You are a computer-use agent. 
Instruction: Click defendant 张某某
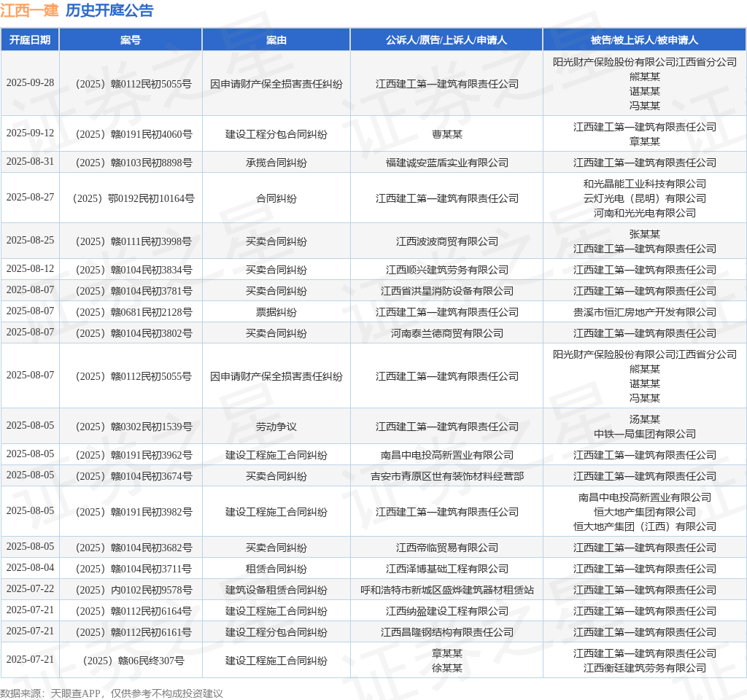(x=645, y=234)
